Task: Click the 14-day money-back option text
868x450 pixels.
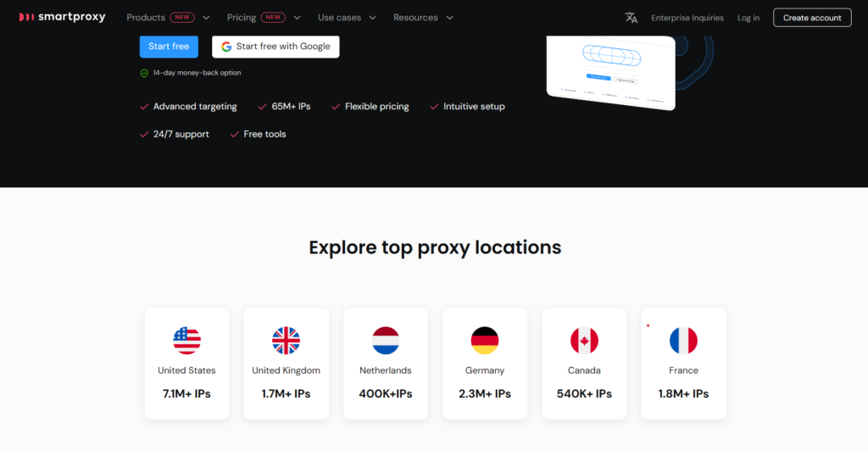Action: pos(197,73)
